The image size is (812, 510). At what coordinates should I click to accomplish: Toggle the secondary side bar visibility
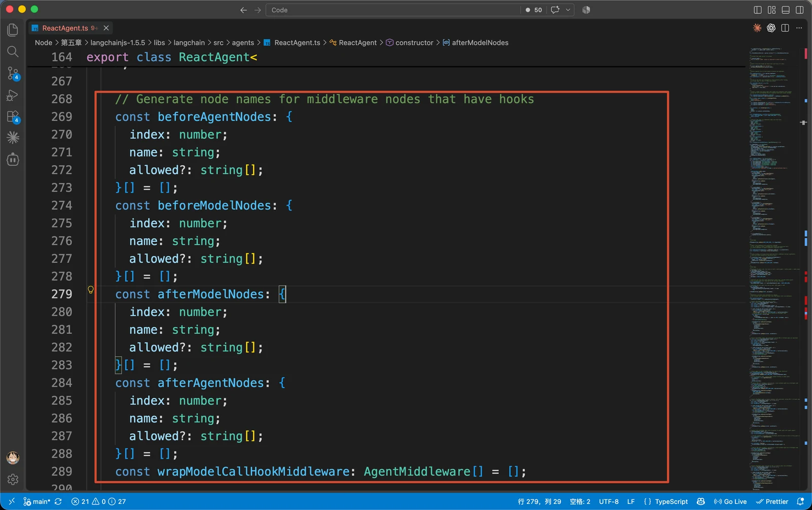pos(799,10)
